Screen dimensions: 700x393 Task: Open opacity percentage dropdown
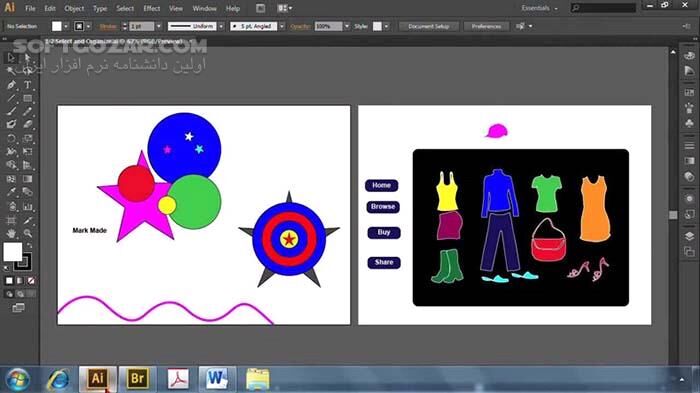(347, 26)
